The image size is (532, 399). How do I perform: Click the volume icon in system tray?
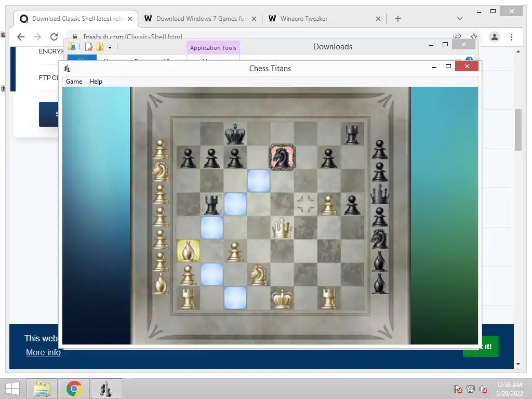pyautogui.click(x=483, y=389)
